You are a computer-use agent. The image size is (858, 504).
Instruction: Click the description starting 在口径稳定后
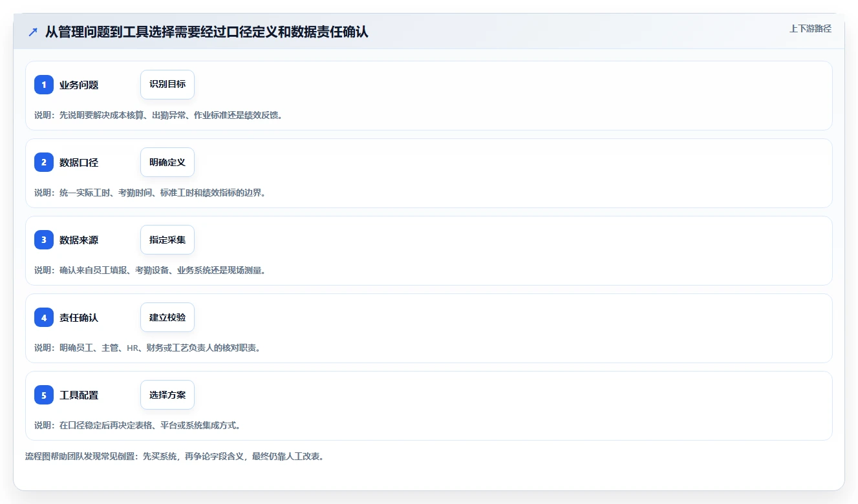(138, 425)
